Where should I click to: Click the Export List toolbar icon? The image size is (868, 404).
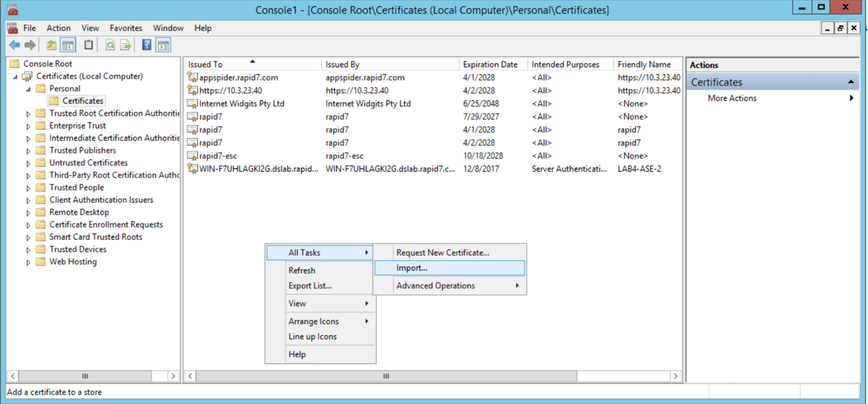[x=126, y=45]
